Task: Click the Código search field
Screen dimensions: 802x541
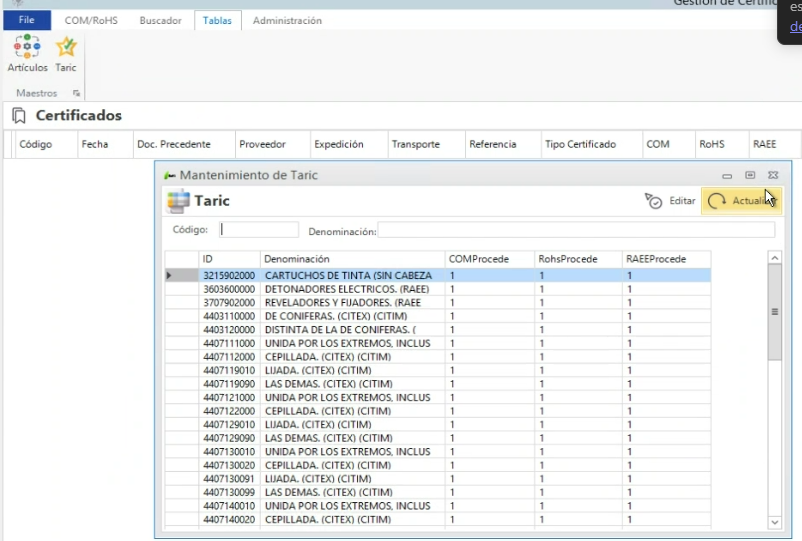Action: 258,230
